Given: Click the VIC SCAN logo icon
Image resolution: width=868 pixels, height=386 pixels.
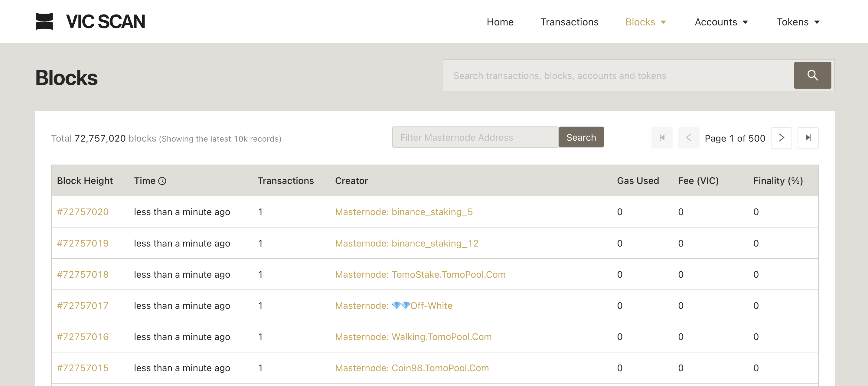Looking at the screenshot, I should pos(44,21).
